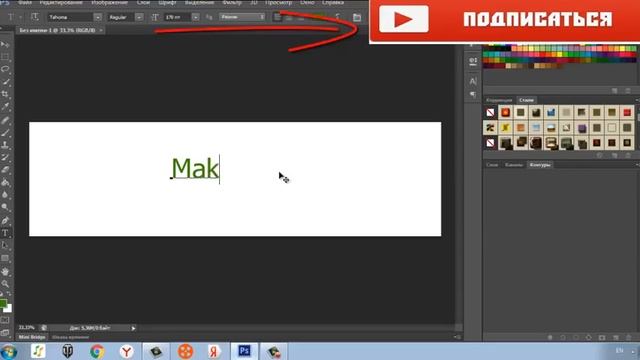Change screen mode button in toolbox
This screenshot has width=640, height=360.
coord(5,333)
